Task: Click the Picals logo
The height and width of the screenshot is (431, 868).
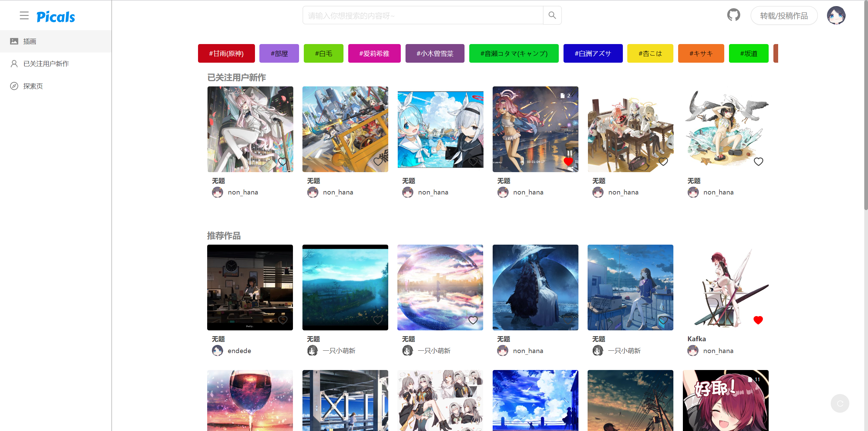Action: point(56,16)
